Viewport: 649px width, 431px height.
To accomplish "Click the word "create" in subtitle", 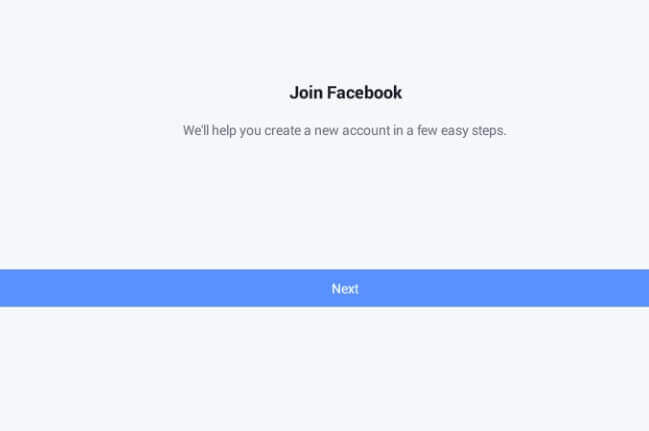I will point(283,130).
